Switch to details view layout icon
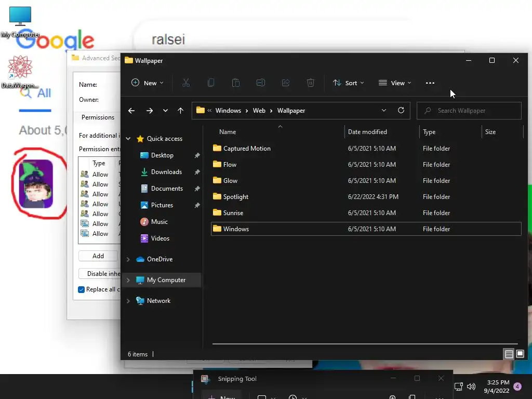Screen dimensions: 532x399 (509, 354)
